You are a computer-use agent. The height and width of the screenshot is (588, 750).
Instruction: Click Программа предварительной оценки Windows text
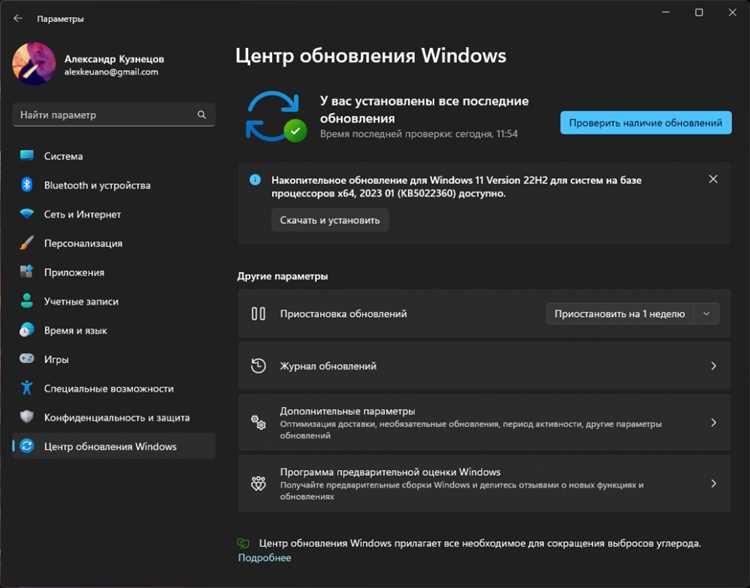(390, 472)
